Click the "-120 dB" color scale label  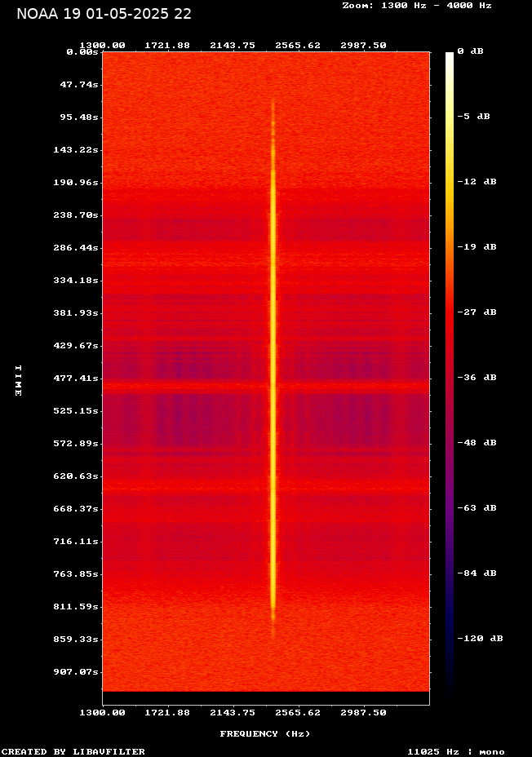480,638
